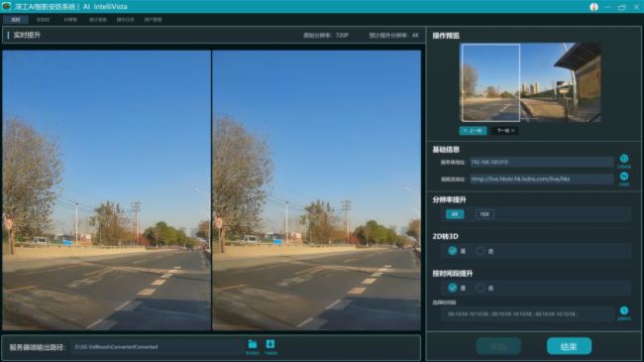Click the app logo icon in title bar
The image size is (644, 362).
(x=7, y=7)
